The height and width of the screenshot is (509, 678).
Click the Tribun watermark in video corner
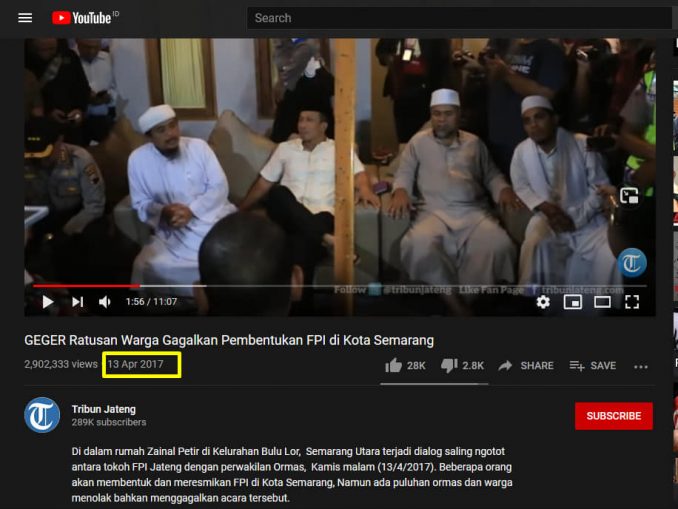(x=631, y=263)
